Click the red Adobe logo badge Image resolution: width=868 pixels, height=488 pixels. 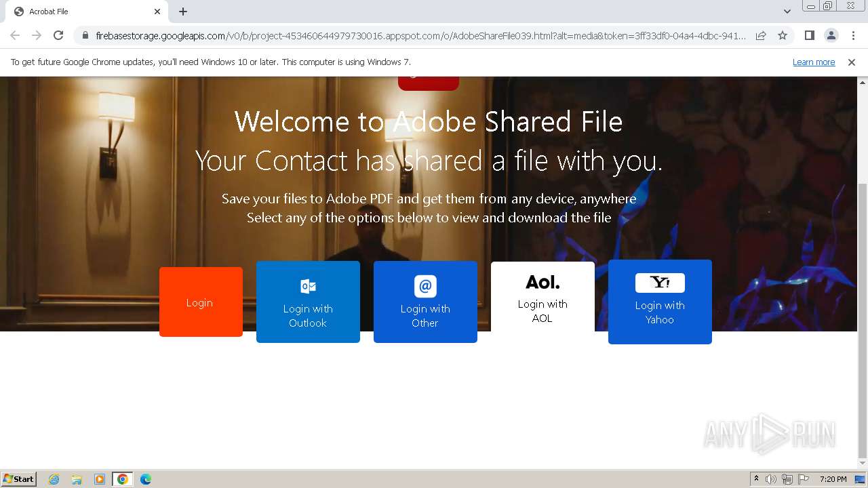click(x=429, y=83)
